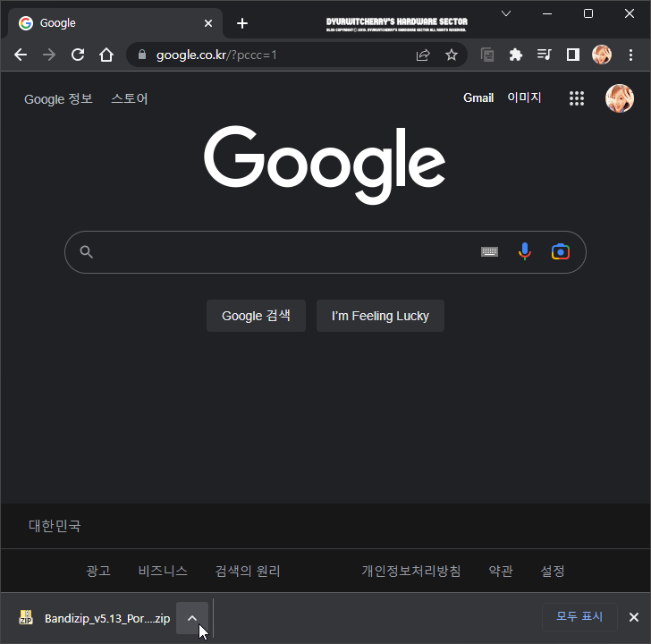Click the Google 검색 button
Screen dimensions: 651x644
256,316
